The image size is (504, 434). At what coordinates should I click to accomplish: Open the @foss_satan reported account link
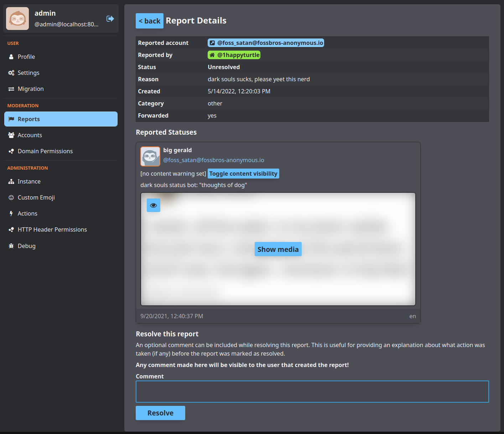pos(266,42)
